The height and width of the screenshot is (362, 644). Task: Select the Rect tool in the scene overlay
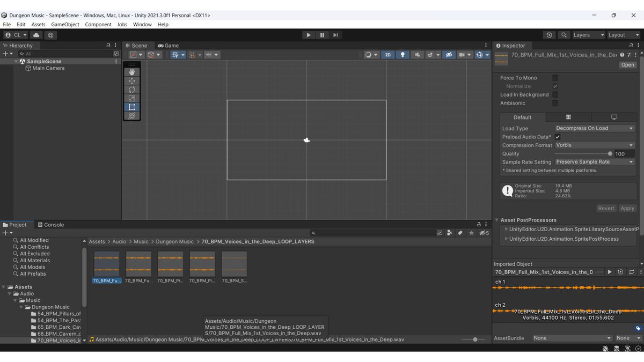(x=132, y=107)
